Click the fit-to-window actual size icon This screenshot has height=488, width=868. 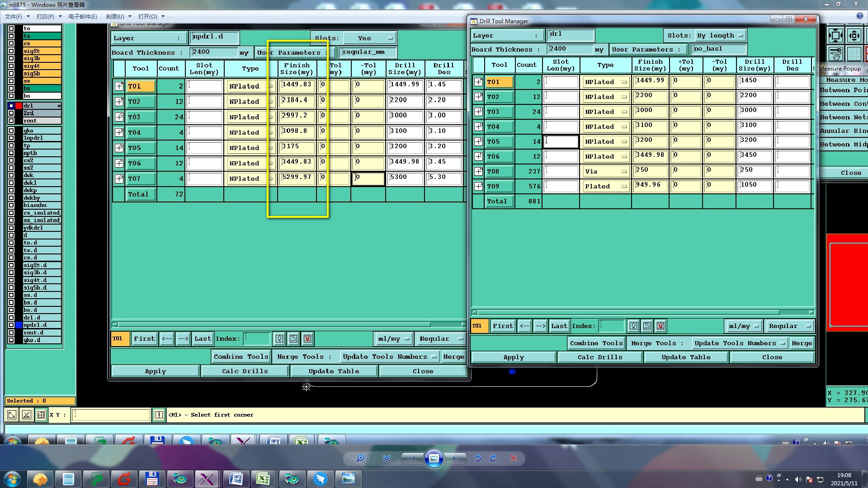387,458
